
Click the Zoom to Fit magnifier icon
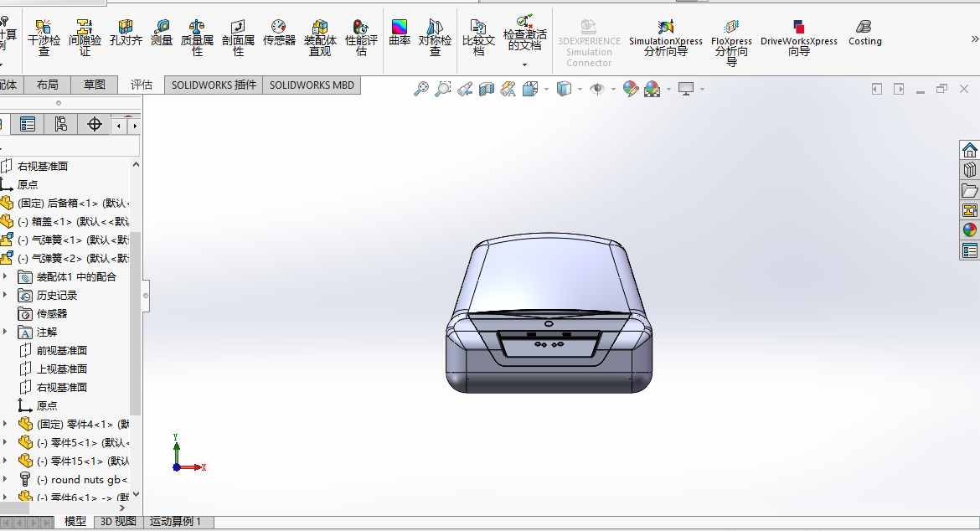tap(421, 89)
